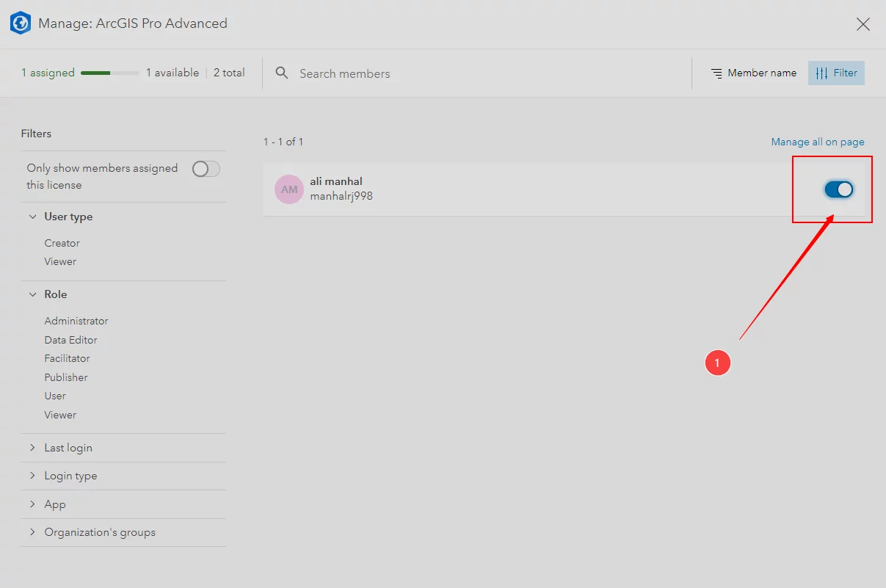The image size is (886, 588).
Task: Open the Member name sort dropdown
Action: 754,73
